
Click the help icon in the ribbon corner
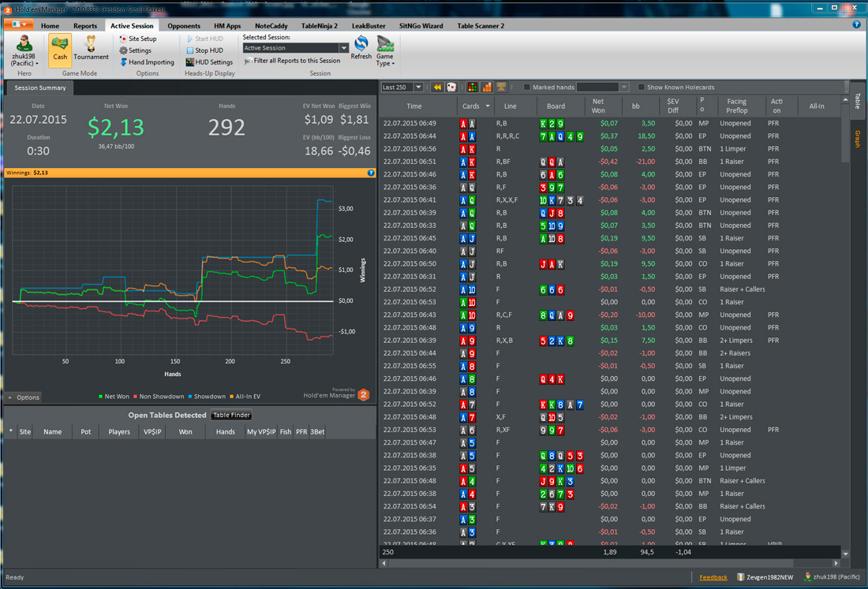coord(856,25)
